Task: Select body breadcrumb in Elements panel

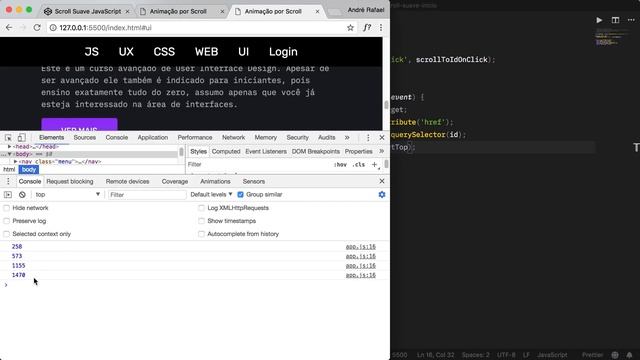Action: click(29, 169)
